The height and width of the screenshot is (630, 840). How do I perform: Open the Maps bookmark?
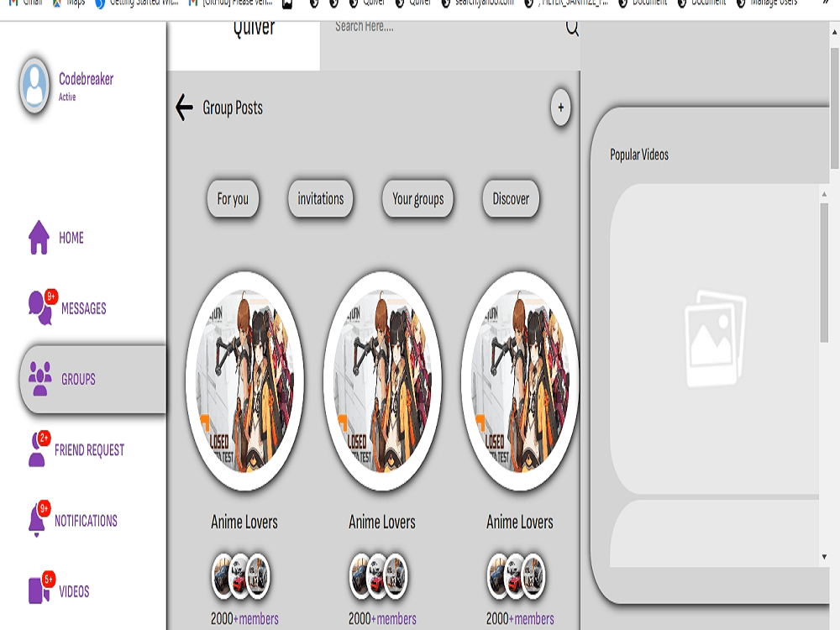click(69, 3)
